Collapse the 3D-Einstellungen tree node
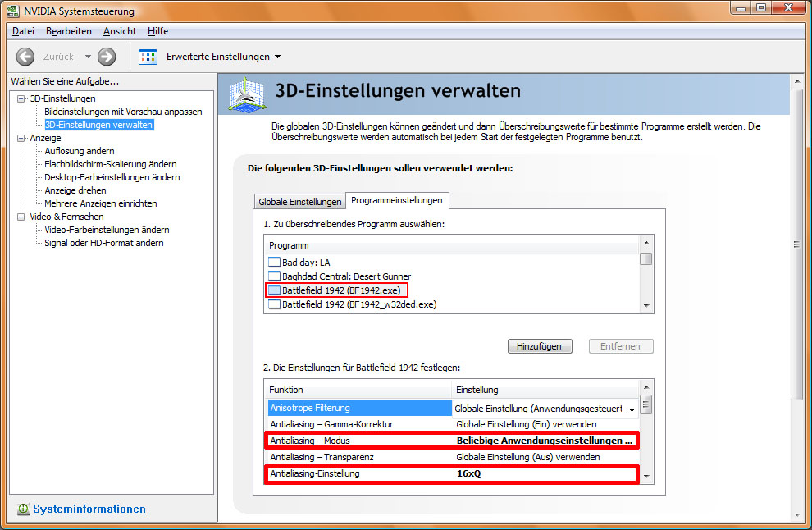The height and width of the screenshot is (530, 812). pos(21,98)
